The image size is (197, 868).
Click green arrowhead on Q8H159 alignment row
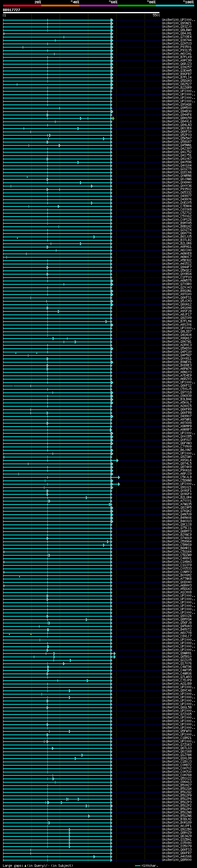[114, 118]
